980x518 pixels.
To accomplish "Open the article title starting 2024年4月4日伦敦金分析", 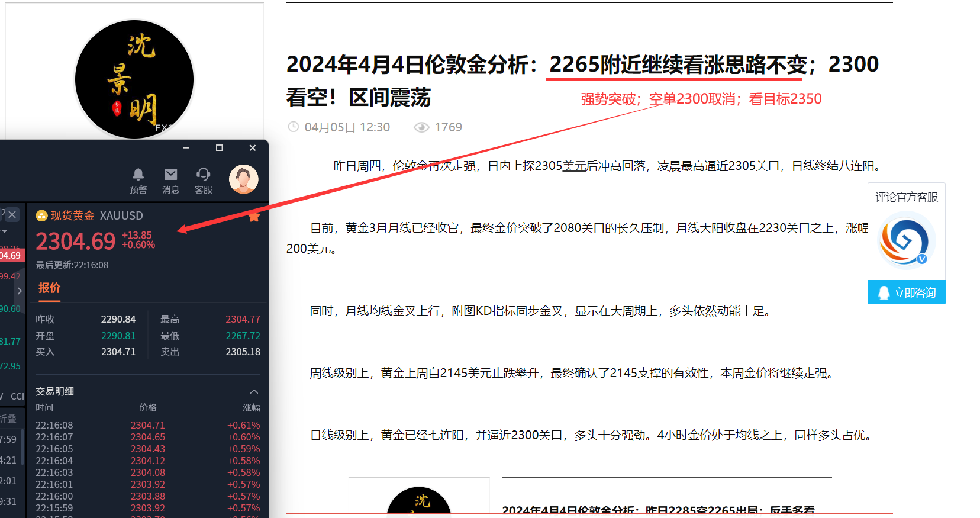I will pyautogui.click(x=582, y=81).
